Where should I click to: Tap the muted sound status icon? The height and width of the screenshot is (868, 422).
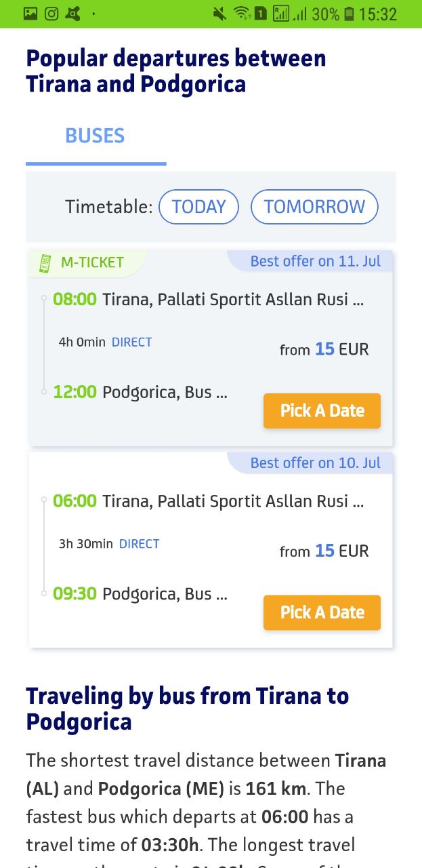pos(219,14)
